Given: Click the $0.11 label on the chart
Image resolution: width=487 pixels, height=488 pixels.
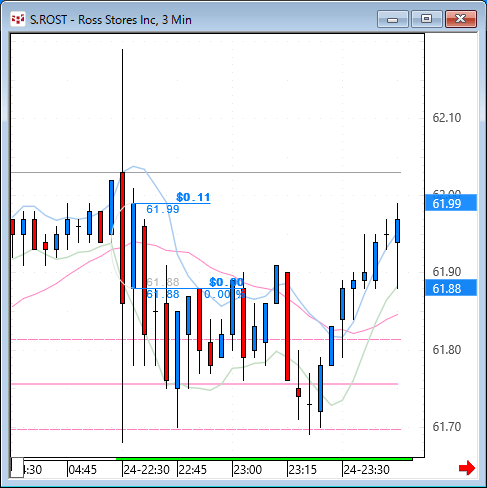Looking at the screenshot, I should click(x=193, y=197).
